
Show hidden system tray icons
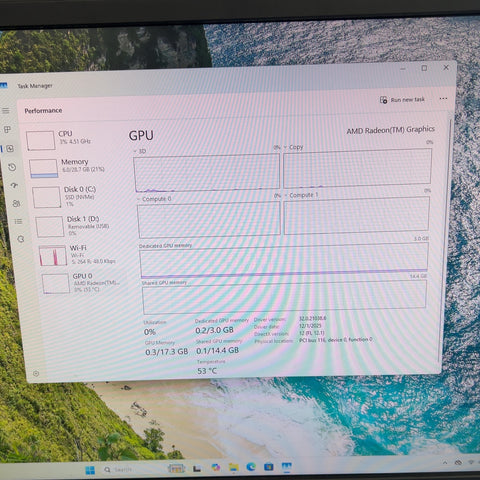pyautogui.click(x=445, y=463)
